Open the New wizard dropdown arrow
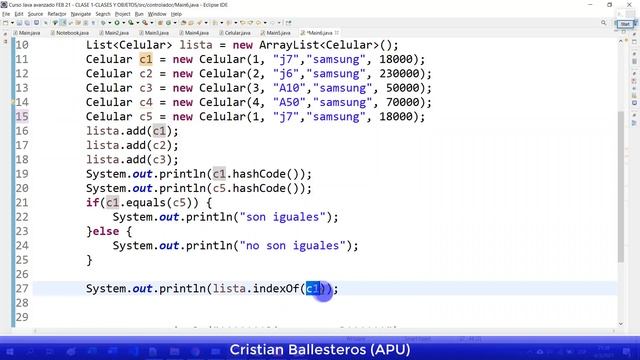 click(x=12, y=23)
